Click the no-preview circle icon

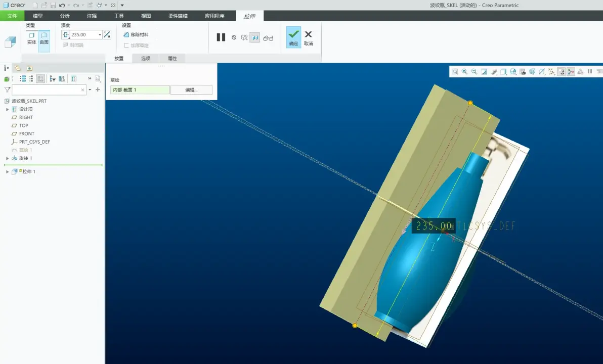234,38
